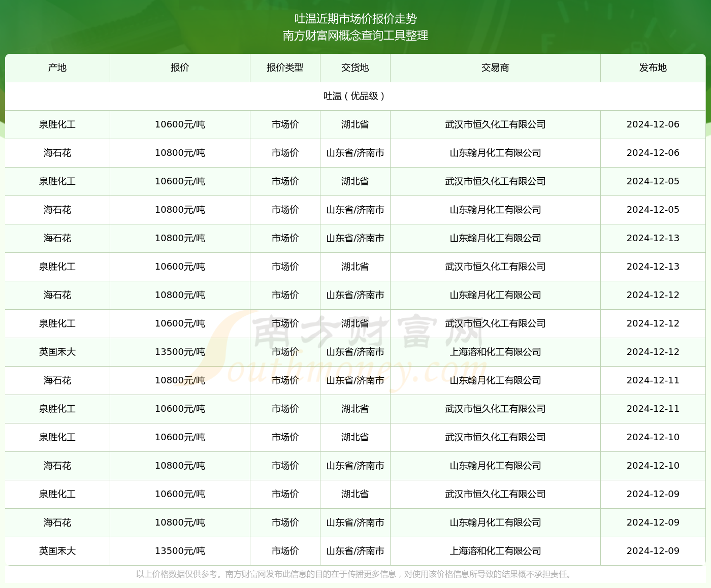Select the '交易商' column header
This screenshot has height=588, width=711.
495,68
